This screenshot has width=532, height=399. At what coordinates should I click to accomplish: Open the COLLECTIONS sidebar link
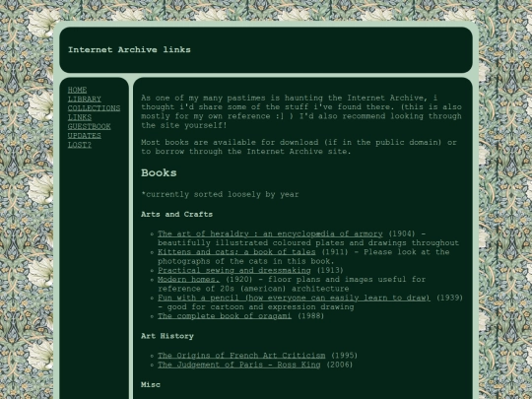(x=94, y=108)
